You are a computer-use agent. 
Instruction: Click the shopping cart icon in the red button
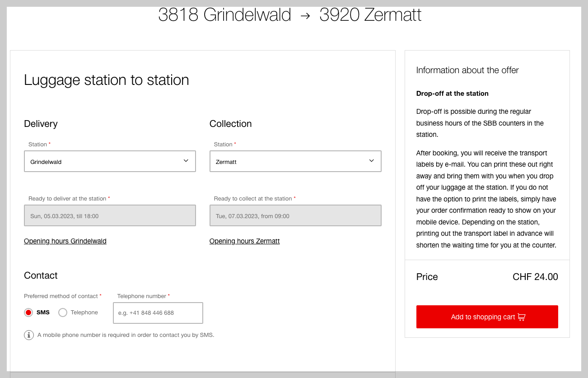point(522,317)
